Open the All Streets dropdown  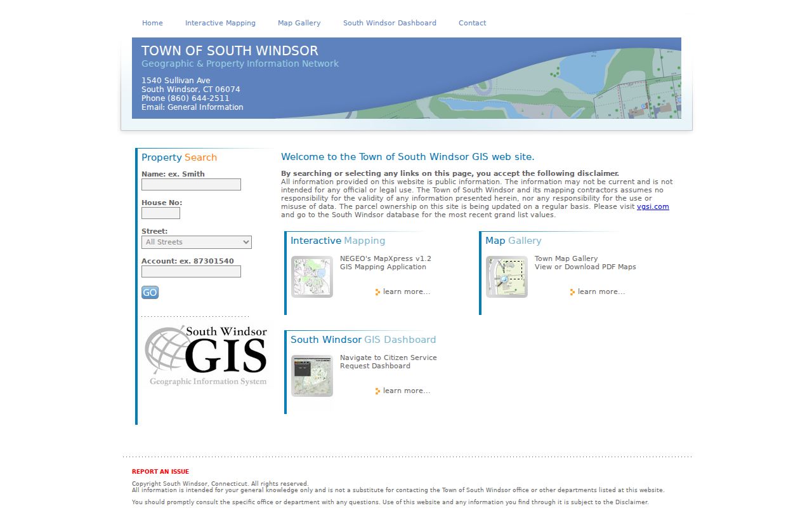tap(197, 242)
